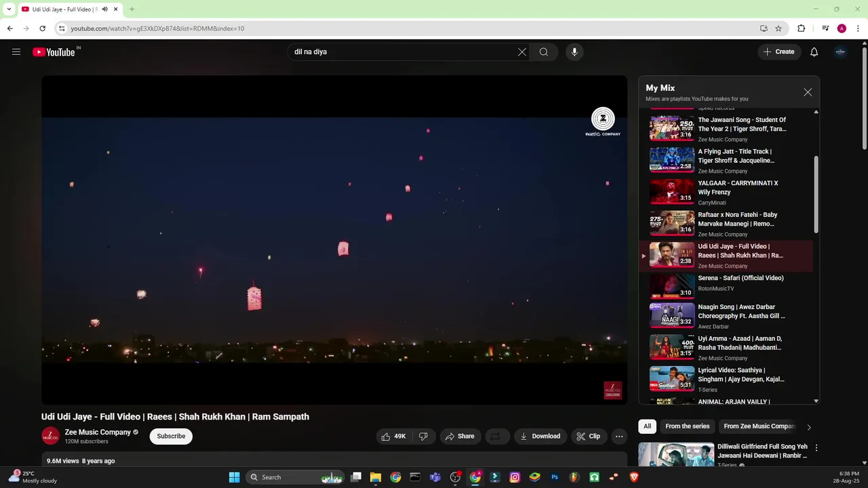Viewport: 868px width, 488px height.
Task: Go back in browser history
Action: [9, 28]
